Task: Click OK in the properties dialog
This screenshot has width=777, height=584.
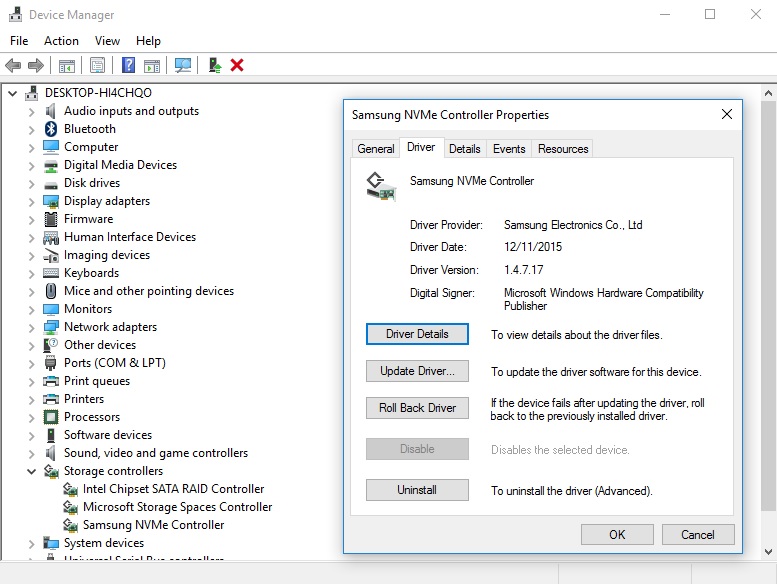Action: point(617,534)
